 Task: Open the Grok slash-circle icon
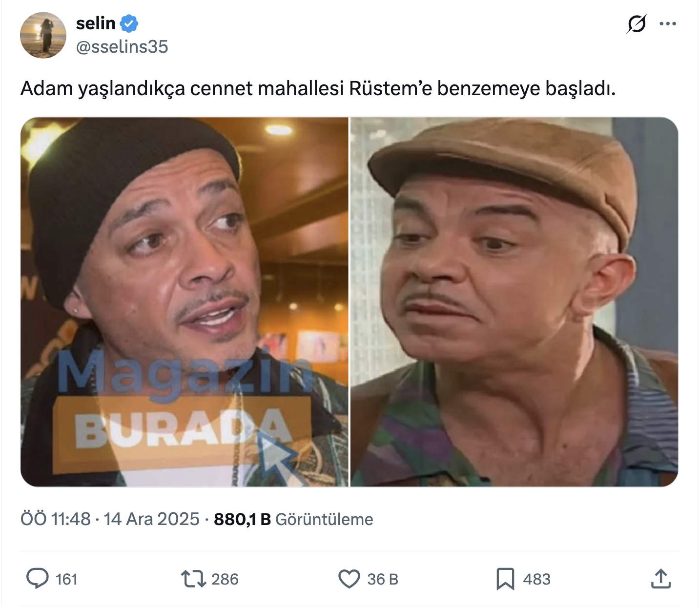coord(637,23)
